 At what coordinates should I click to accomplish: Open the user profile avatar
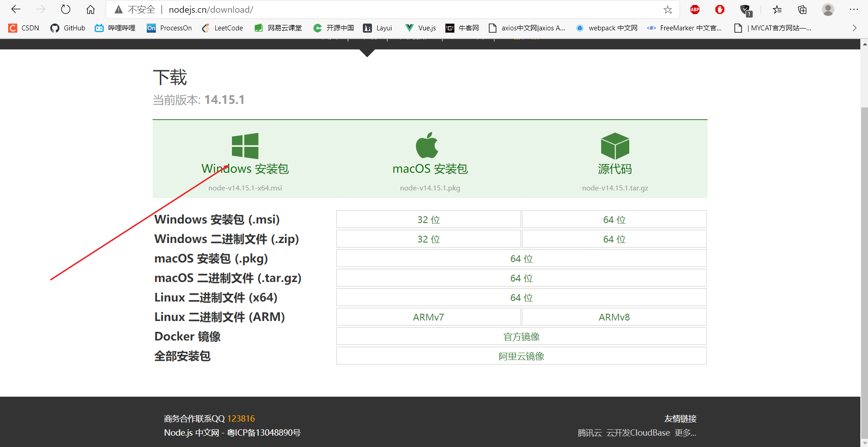pos(828,10)
